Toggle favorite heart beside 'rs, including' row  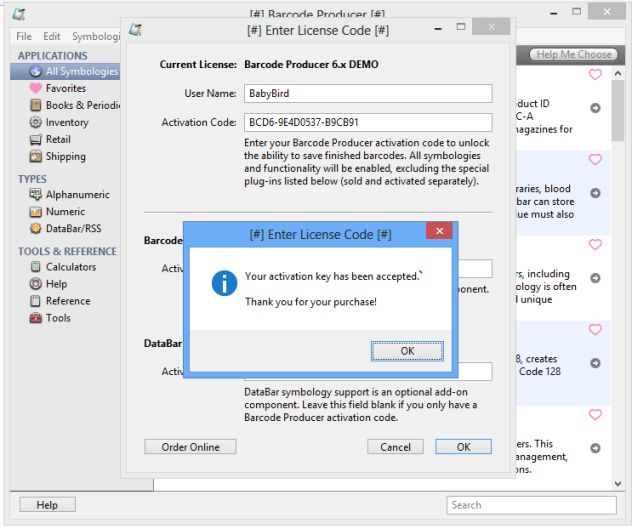click(595, 244)
